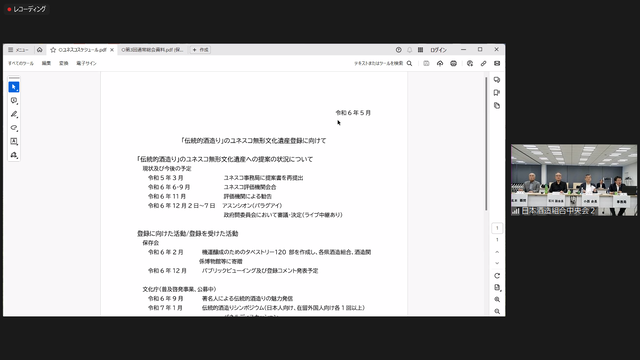The width and height of the screenshot is (640, 360).
Task: Click the text 登録に向けた活動/登録を受けた活動
Action: [188, 233]
